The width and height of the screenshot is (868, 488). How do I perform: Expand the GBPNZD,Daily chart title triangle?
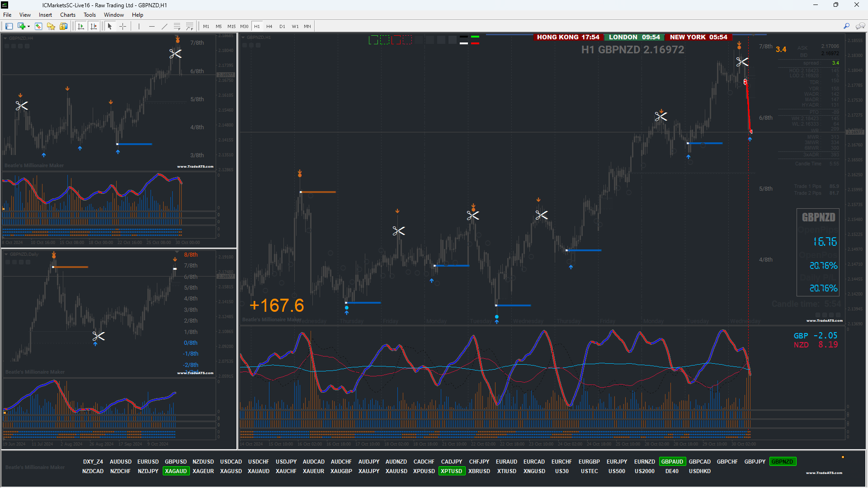point(6,254)
